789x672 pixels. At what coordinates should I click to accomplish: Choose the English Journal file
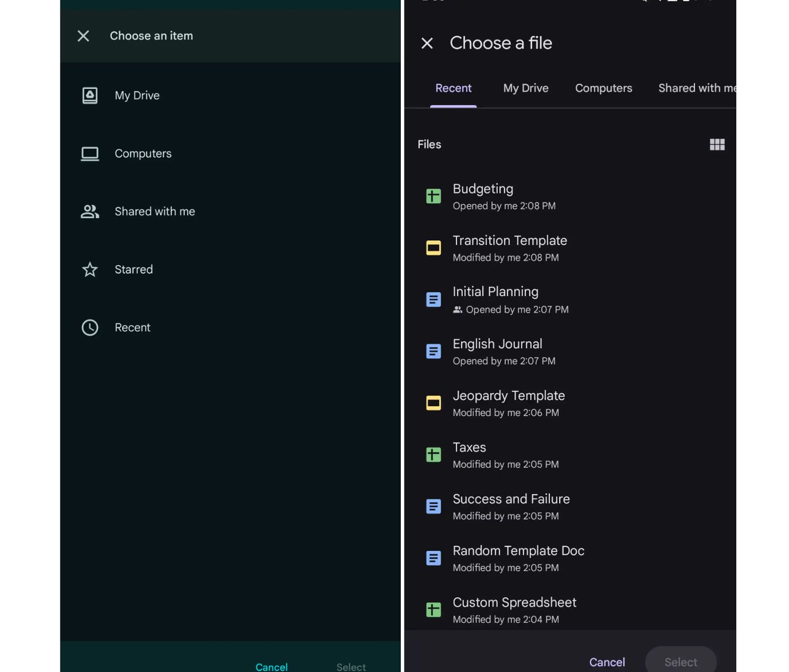click(497, 351)
